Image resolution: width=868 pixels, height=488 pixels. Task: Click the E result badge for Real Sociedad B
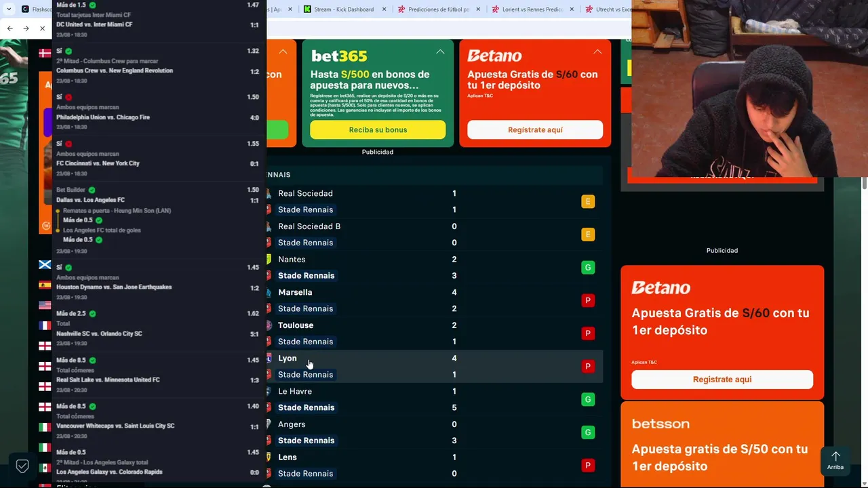point(588,235)
